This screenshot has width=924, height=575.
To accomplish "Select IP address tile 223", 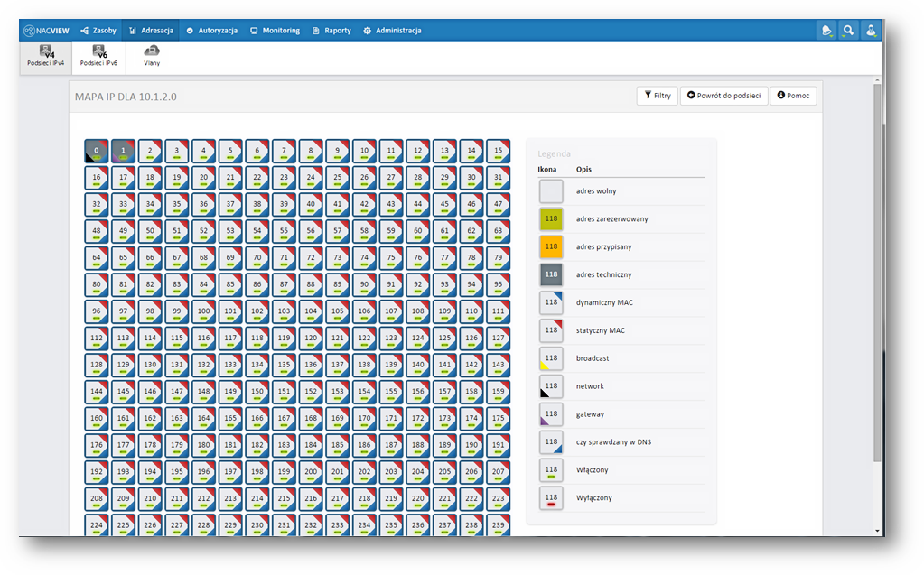I will coord(499,498).
